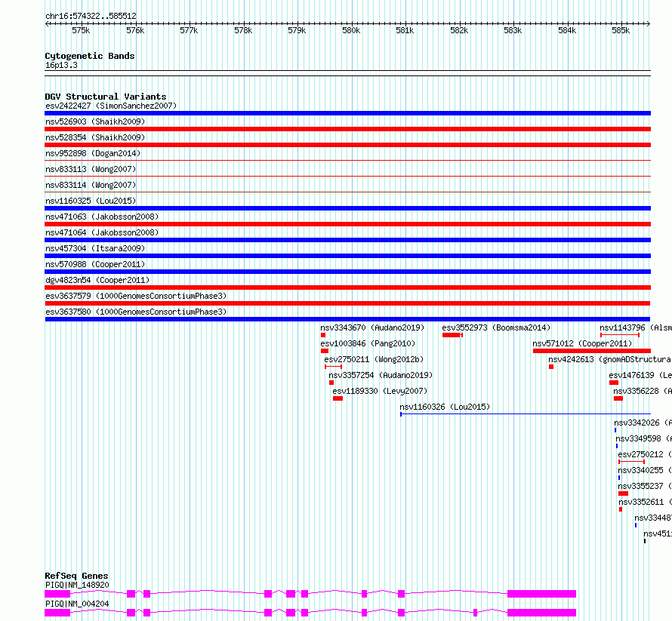
Task: Select the nsv526903 (Shaikh2009) label
Action: pos(95,121)
